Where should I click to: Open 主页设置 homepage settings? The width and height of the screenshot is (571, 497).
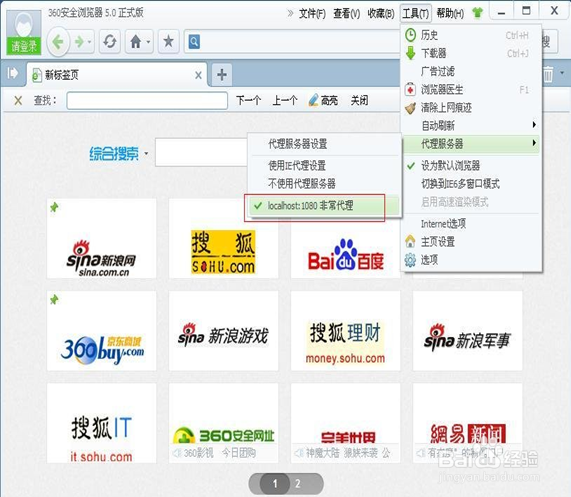[472, 242]
